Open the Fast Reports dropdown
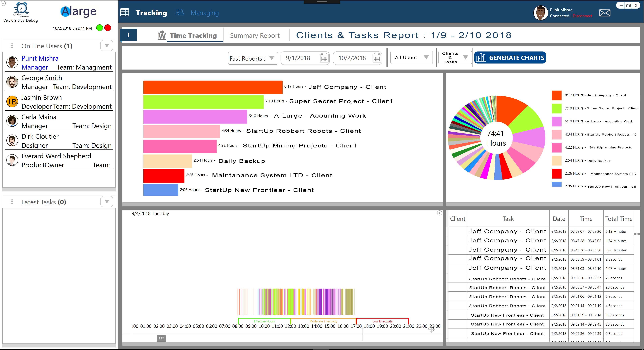 click(272, 58)
